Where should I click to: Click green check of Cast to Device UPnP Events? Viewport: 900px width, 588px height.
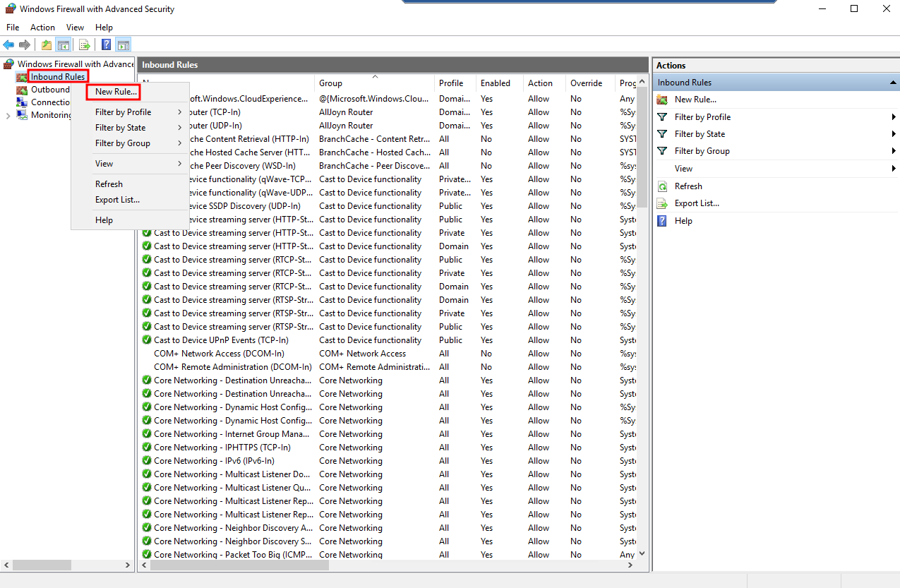click(x=147, y=340)
